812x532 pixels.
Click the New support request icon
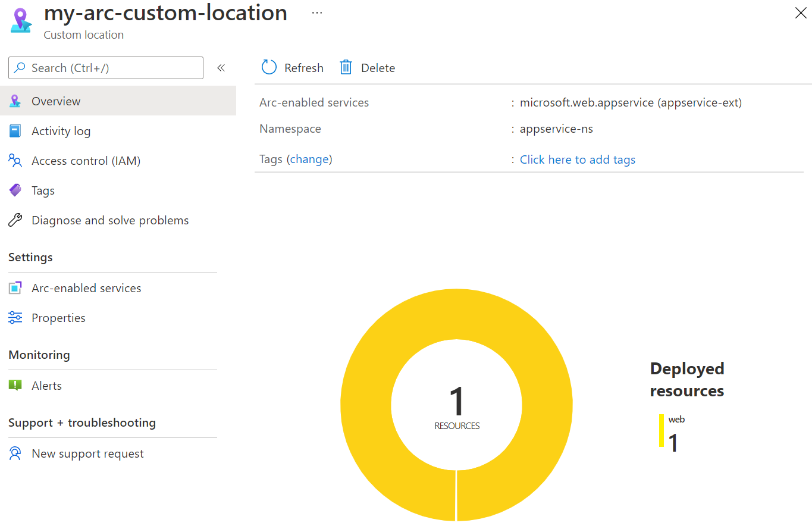pyautogui.click(x=15, y=453)
